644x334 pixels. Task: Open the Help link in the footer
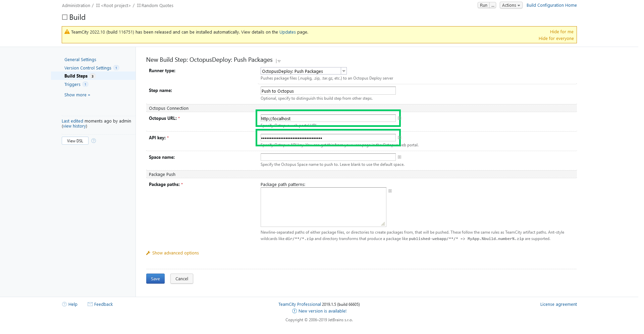pyautogui.click(x=73, y=304)
